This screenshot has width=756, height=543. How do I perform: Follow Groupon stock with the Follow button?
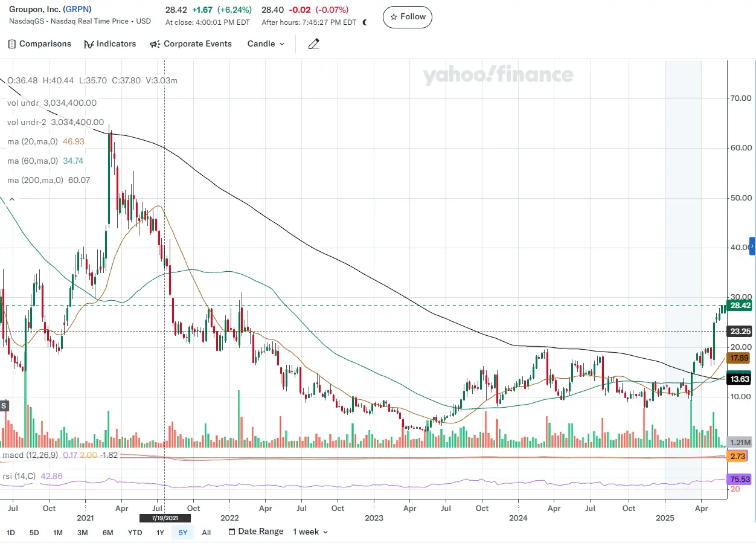(x=408, y=17)
